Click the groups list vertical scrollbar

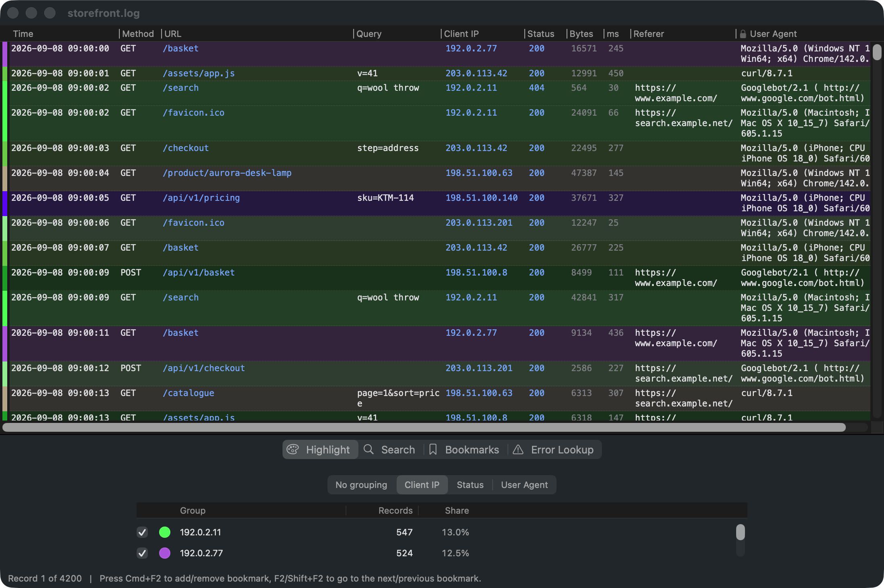point(740,532)
